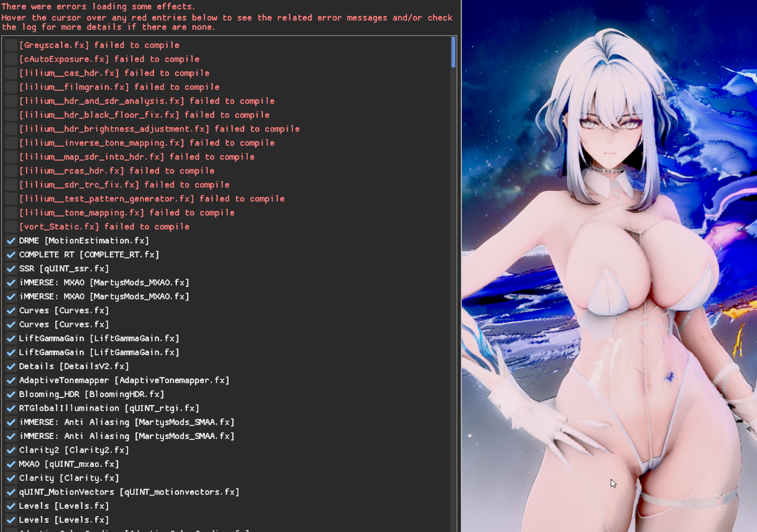
Task: Select the lilium__test_pattern_generator.fx error entry
Action: point(152,199)
